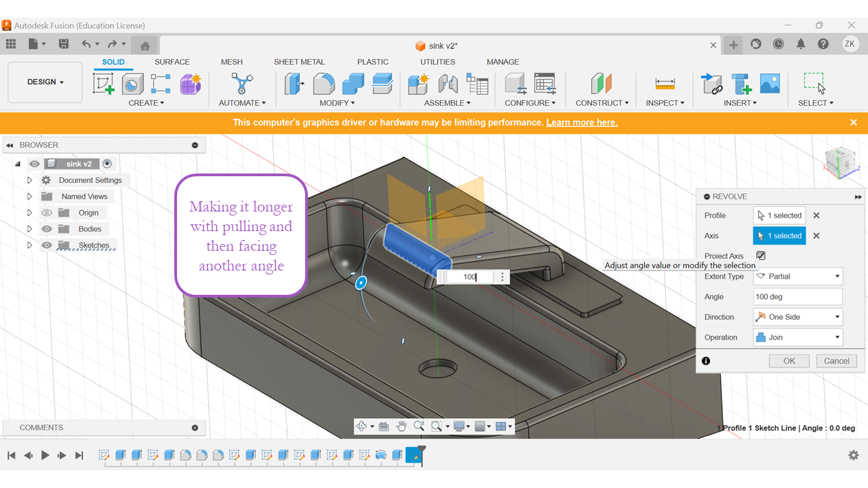This screenshot has width=868, height=488.
Task: Switch to the UTILITIES tab
Action: pyautogui.click(x=438, y=62)
